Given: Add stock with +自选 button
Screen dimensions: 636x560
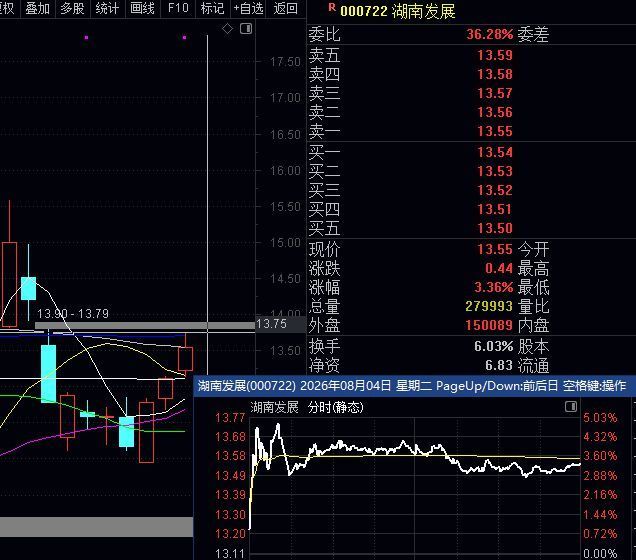Looking at the screenshot, I should [248, 8].
